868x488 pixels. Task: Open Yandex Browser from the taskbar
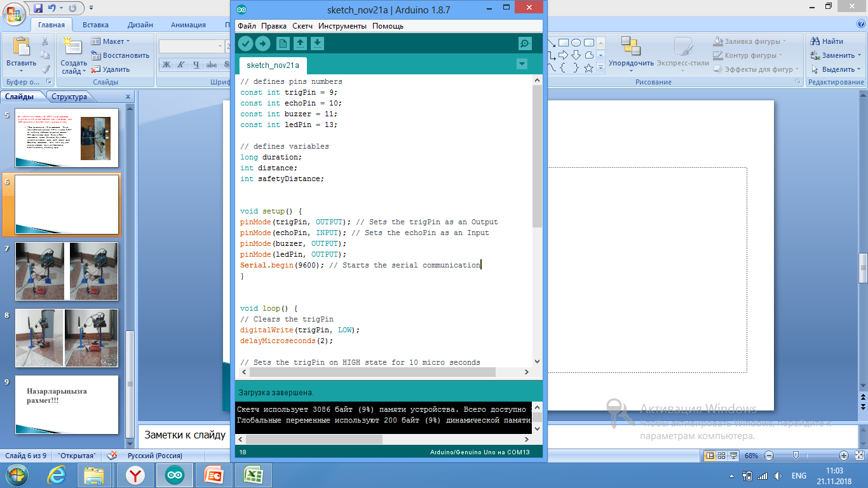tap(135, 475)
